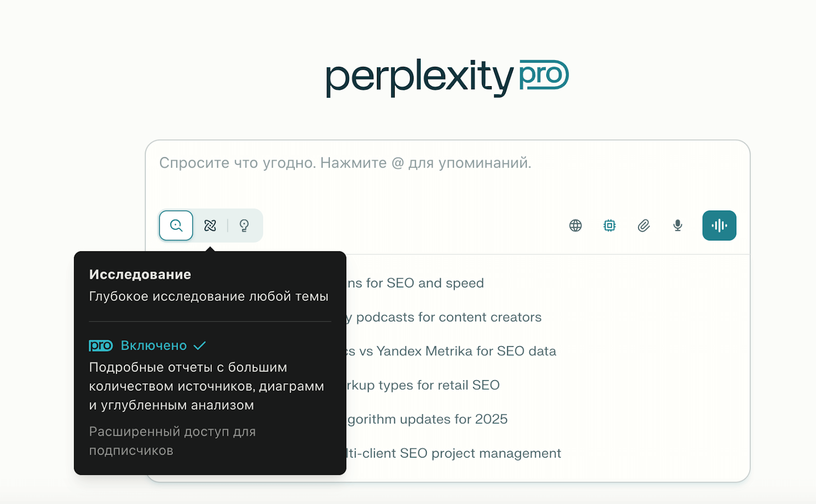Attach a file via the paperclip icon
816x504 pixels.
pos(643,225)
